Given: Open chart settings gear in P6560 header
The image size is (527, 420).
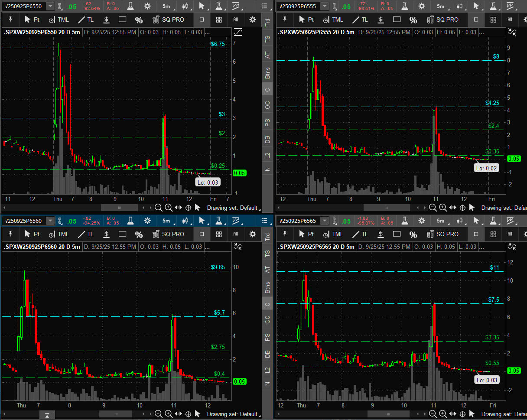Looking at the screenshot, I should pos(147,221).
